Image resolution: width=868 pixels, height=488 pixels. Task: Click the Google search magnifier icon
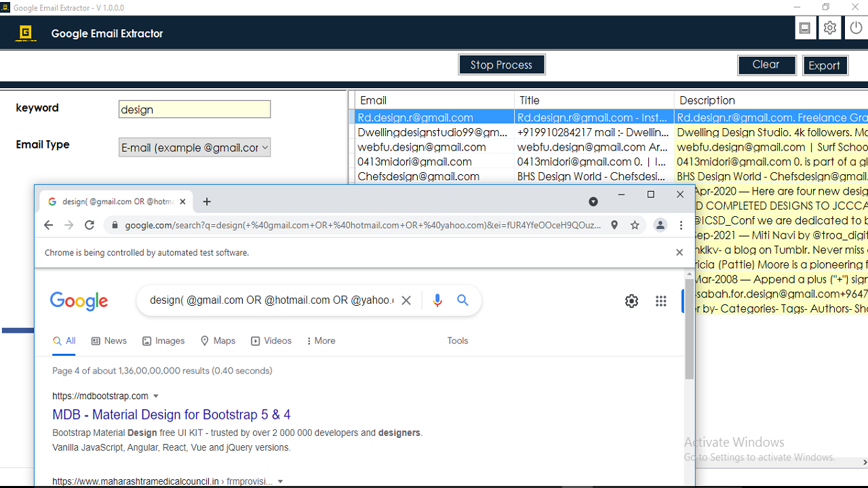coord(462,300)
